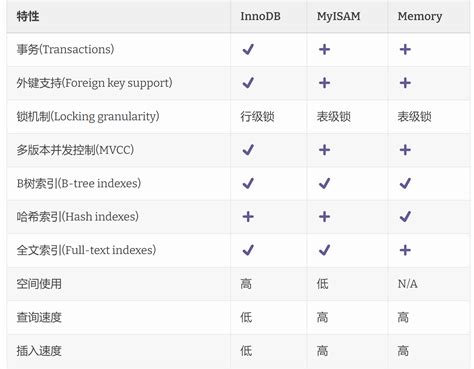The height and width of the screenshot is (369, 474).
Task: Click the 特性 header cell
Action: [x=28, y=16]
